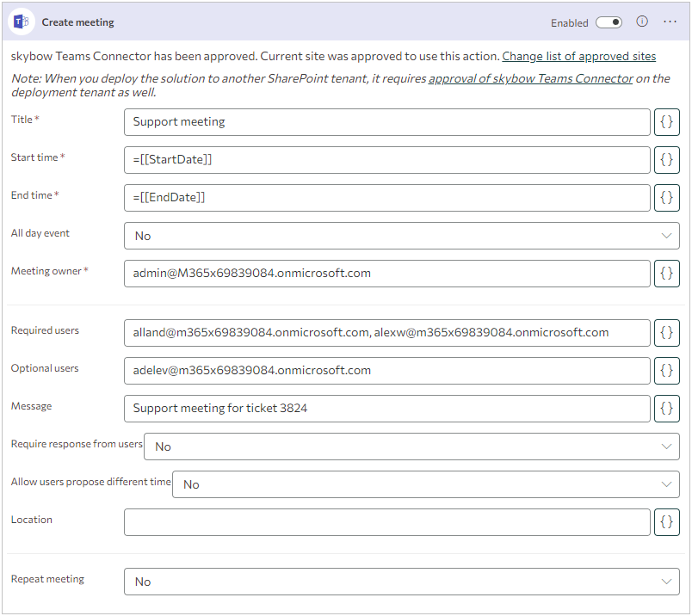Open expression builder for Optional users
This screenshot has height=616, width=692.
coord(666,371)
